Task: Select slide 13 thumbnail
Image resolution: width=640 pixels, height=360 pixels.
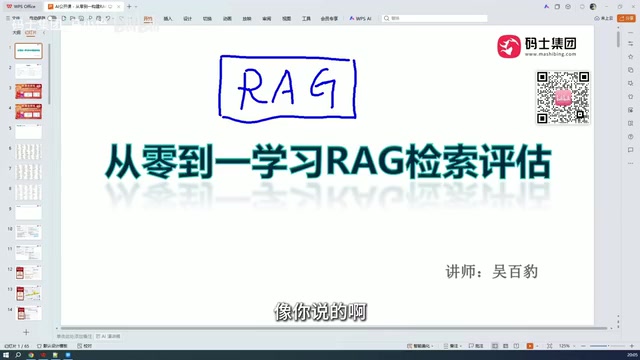Action: 29,293
